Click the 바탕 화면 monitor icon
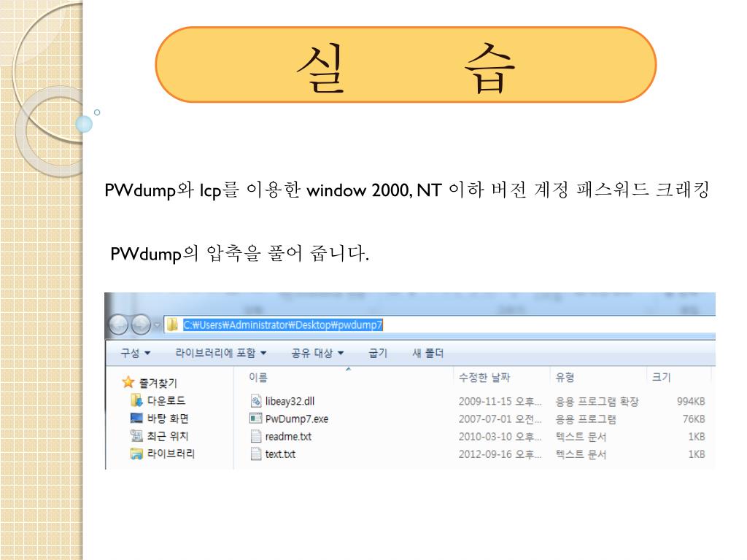Screen dimensions: 747x560 [x=136, y=418]
